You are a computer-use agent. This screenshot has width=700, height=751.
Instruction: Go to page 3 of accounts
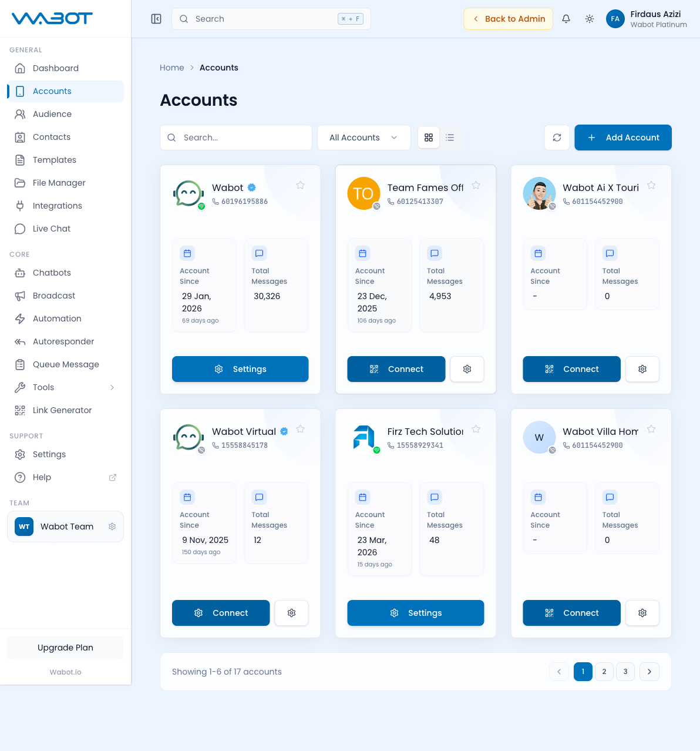[x=625, y=672]
